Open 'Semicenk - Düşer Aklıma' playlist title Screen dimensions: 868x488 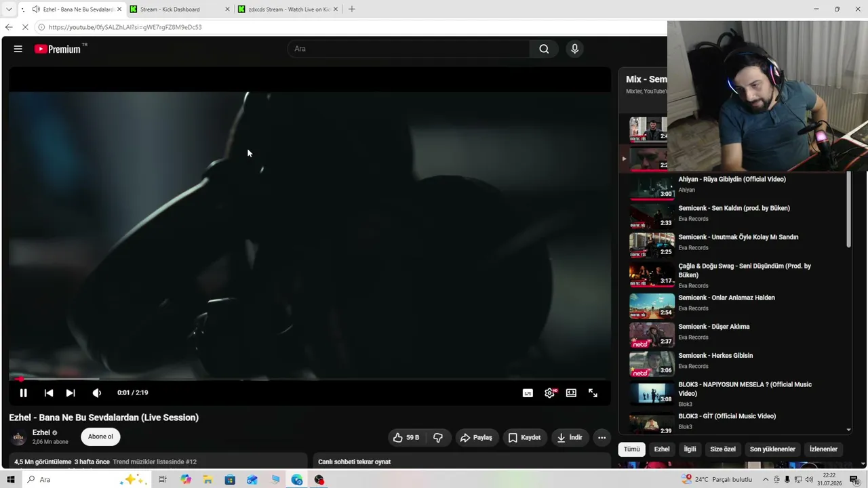coord(714,327)
